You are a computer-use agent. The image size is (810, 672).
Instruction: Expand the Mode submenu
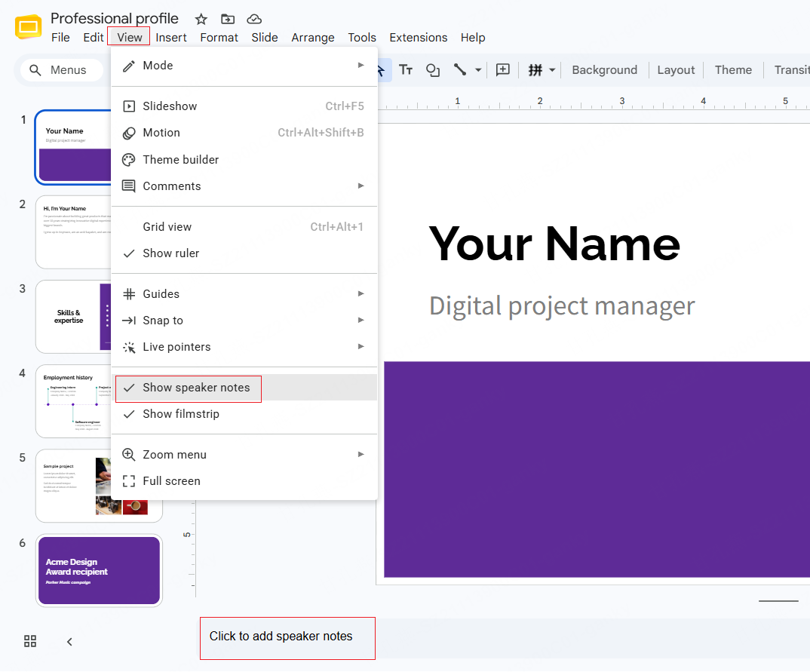pos(244,66)
